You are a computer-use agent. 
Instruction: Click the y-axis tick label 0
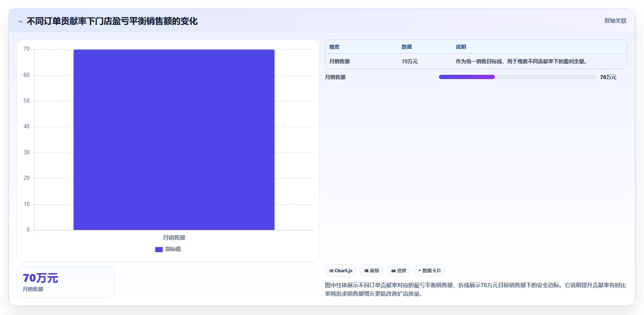click(x=28, y=230)
